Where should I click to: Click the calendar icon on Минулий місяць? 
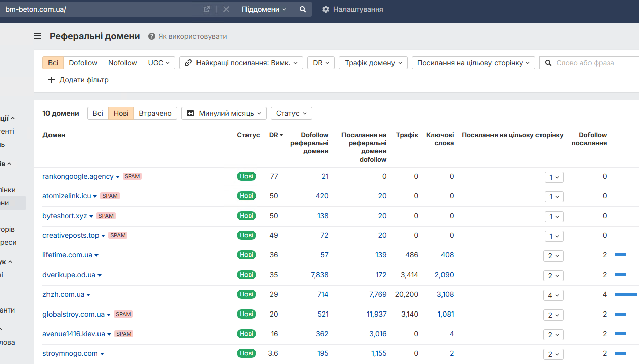[190, 113]
